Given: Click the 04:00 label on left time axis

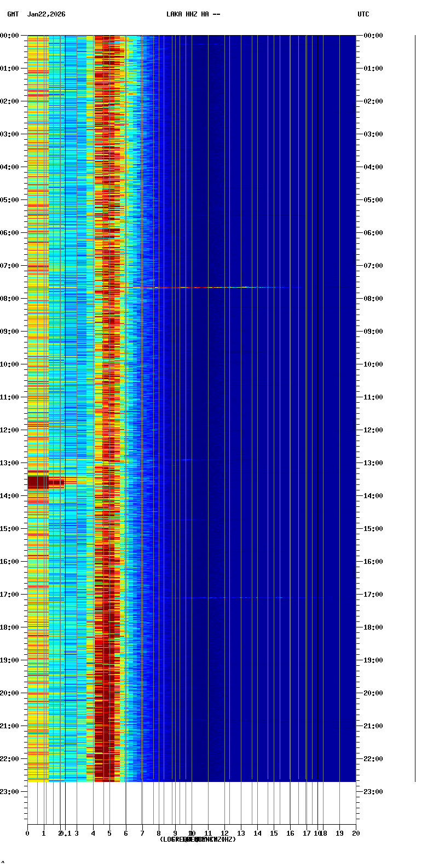Looking at the screenshot, I should (x=9, y=167).
